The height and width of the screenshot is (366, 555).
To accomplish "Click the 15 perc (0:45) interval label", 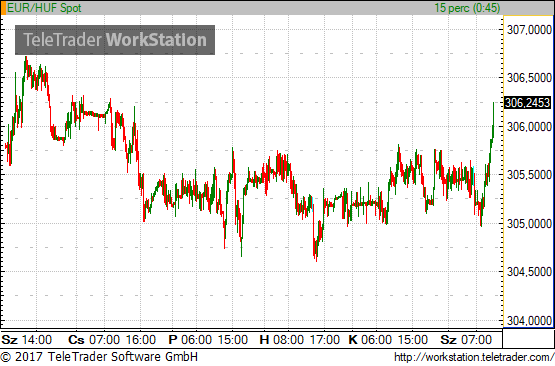I will point(467,8).
